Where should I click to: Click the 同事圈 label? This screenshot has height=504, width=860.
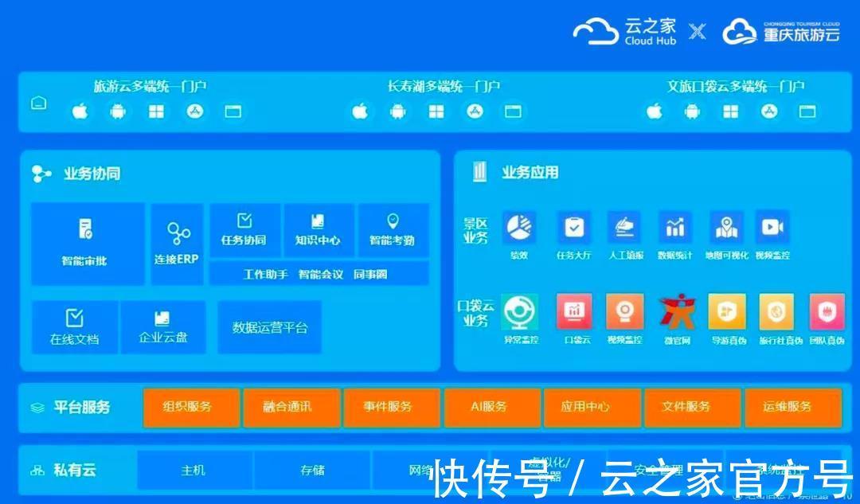click(x=370, y=274)
